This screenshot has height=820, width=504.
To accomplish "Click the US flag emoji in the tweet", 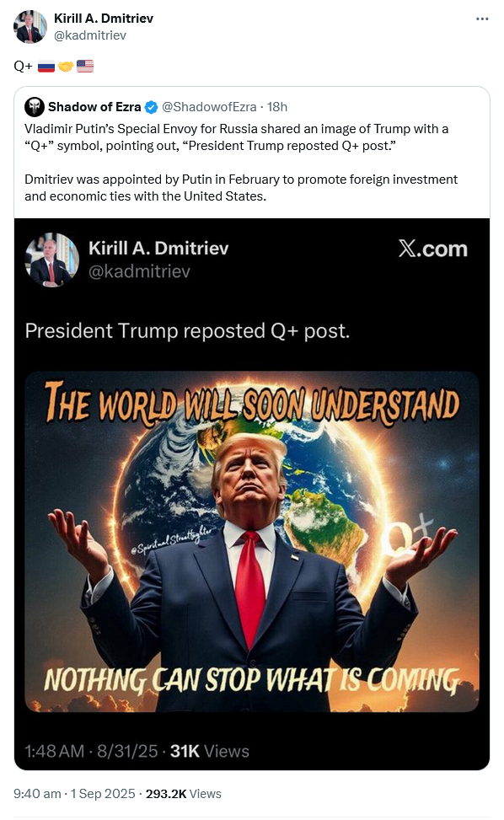I will tap(84, 67).
